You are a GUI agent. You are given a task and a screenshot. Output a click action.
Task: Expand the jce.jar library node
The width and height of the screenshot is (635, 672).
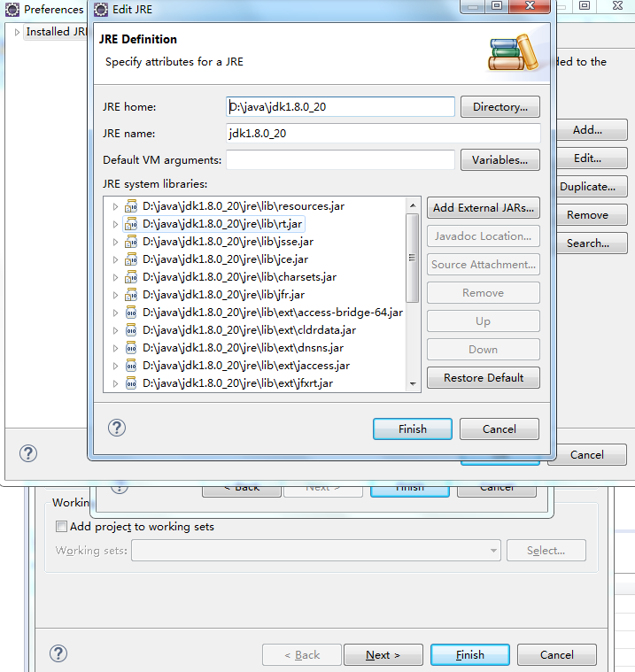(115, 259)
